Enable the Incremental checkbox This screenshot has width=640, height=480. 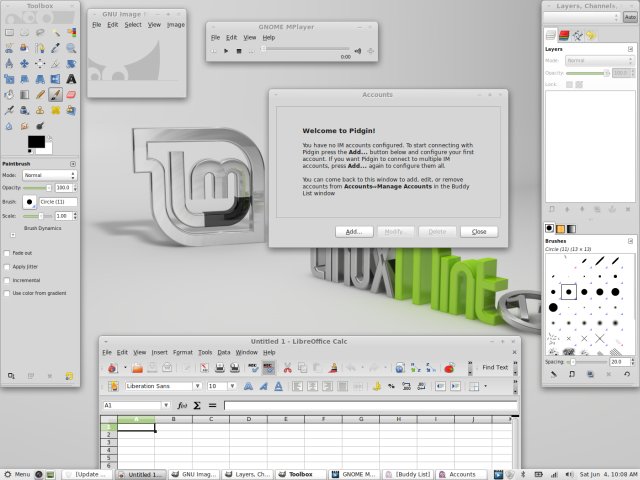[7, 280]
